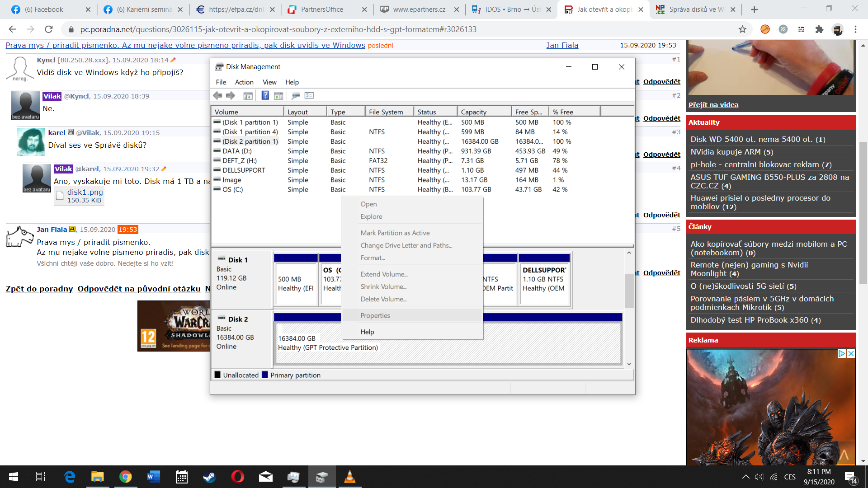The height and width of the screenshot is (488, 868).
Task: Click the Zpět do poradny link
Action: (39, 289)
